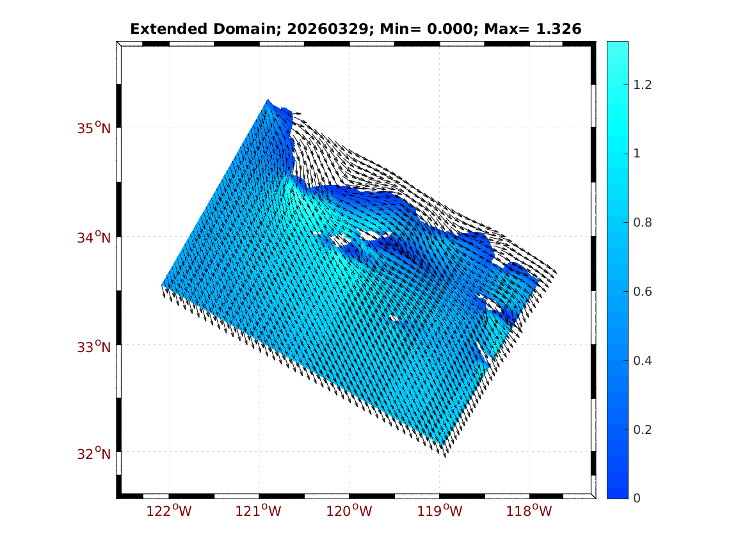Select the 119°W longitude tick label

click(439, 511)
